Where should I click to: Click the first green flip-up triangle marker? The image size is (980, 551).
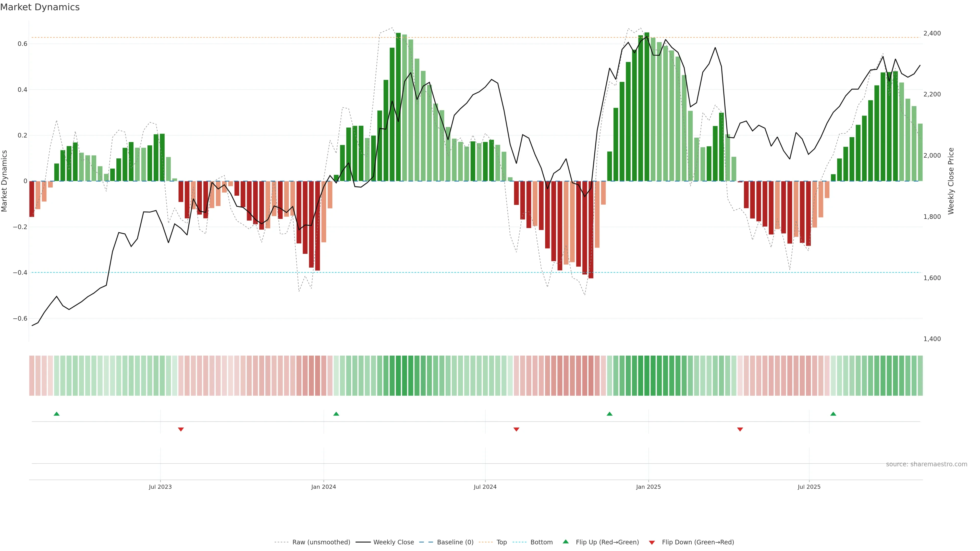point(57,414)
